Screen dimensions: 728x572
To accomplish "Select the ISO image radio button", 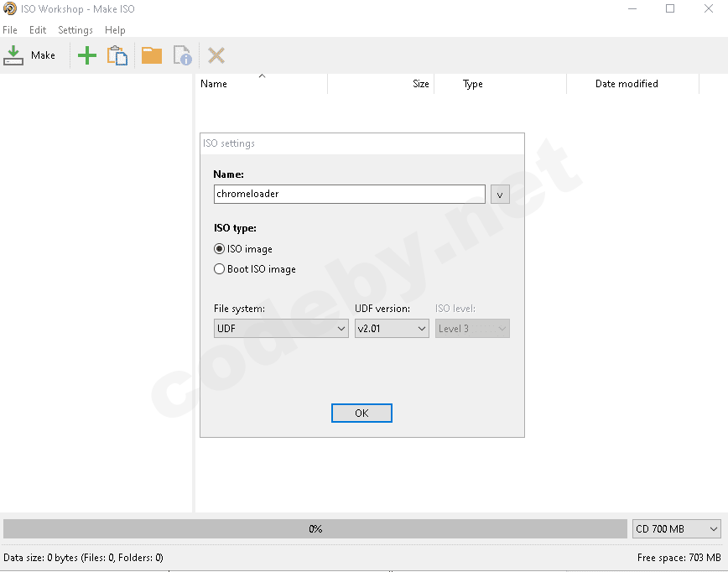I will pyautogui.click(x=220, y=249).
